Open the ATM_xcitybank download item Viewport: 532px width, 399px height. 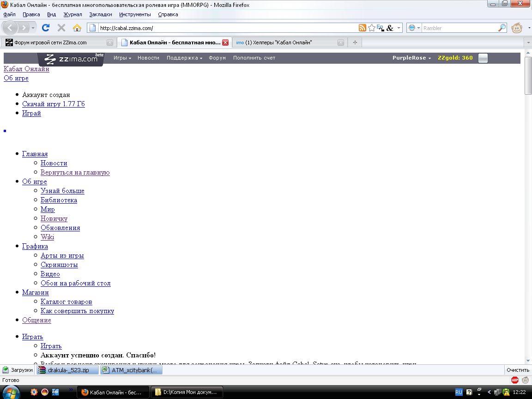click(x=131, y=370)
